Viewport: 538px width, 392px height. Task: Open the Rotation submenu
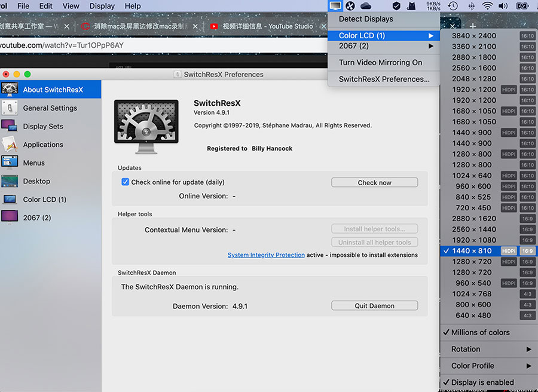[x=488, y=349]
